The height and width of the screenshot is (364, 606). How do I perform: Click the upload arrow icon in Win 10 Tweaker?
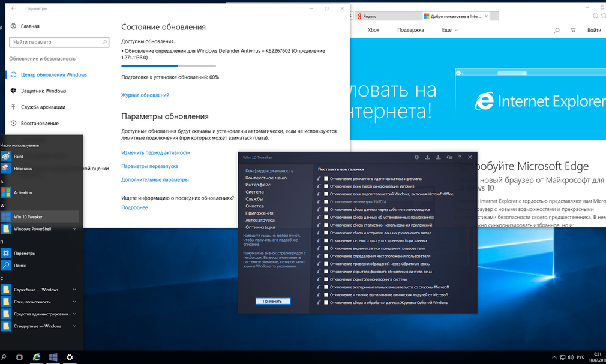tap(427, 157)
